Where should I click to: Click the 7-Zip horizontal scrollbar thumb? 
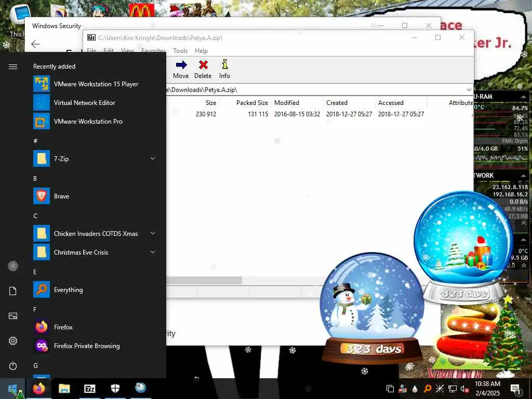pos(204,281)
